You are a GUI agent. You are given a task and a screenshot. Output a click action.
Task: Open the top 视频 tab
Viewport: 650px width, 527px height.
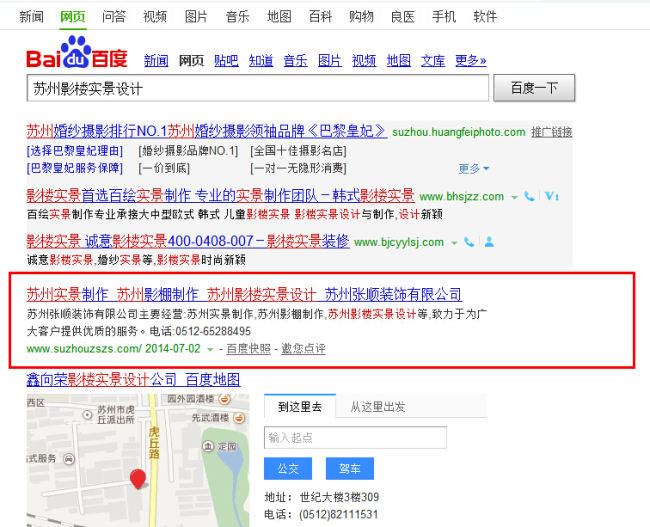155,17
